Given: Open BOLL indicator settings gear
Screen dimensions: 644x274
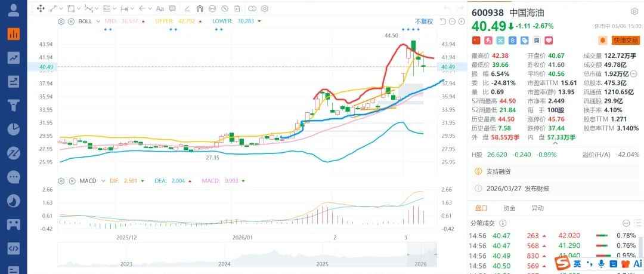Looking at the screenshot, I should click(61, 21).
